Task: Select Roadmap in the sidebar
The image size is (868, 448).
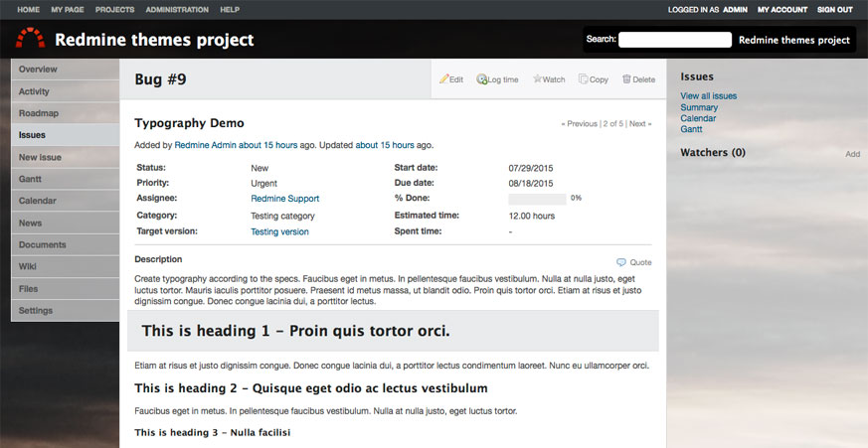Action: coord(66,113)
